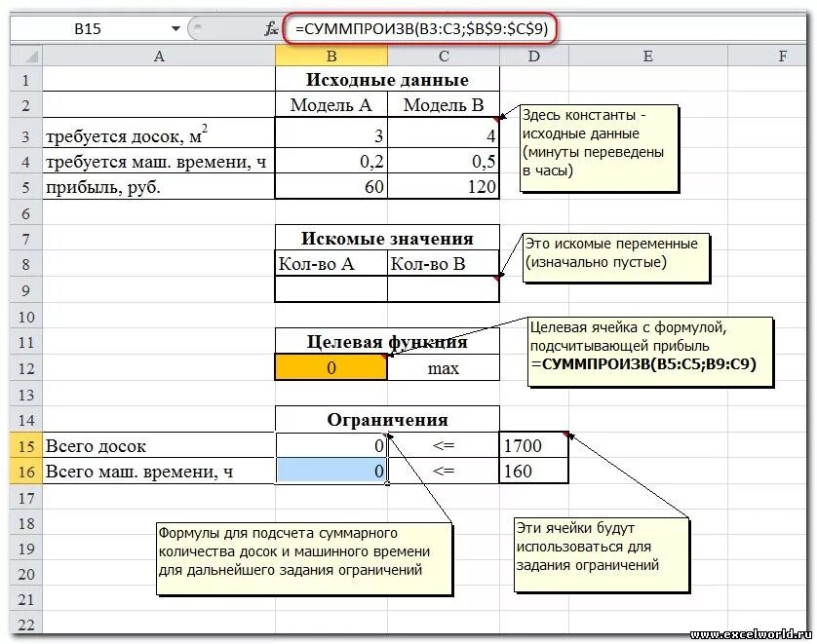Click the Name Box showing B15
The width and height of the screenshot is (817, 644).
[x=89, y=28]
